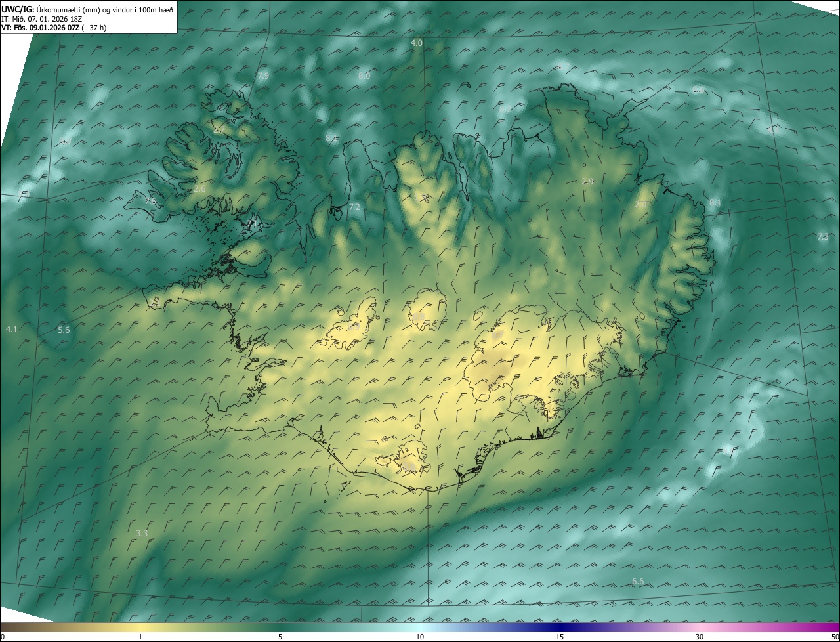The width and height of the screenshot is (840, 642).
Task: Click the "6.6" value label in the southeast sea
Action: pos(638,582)
